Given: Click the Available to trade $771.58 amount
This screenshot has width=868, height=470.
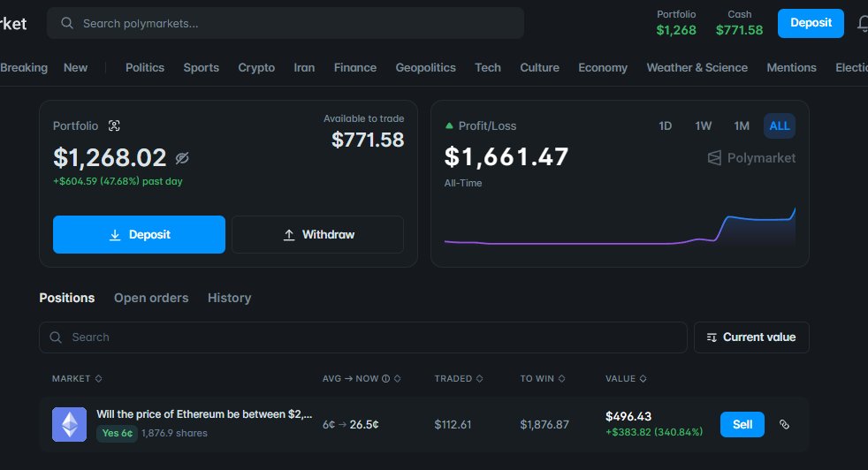Looking at the screenshot, I should (x=368, y=140).
